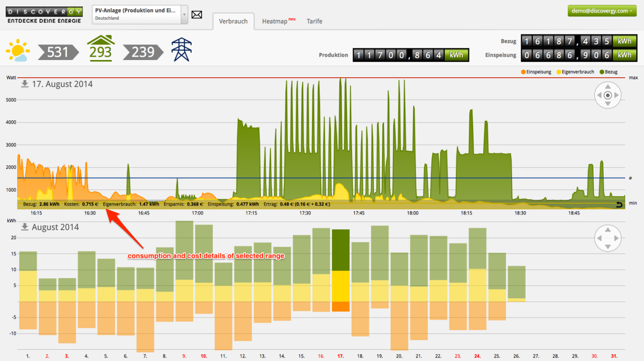Viewport: 644px width, 361px height.
Task: Download the 17. August 2014 chart data
Action: point(25,84)
